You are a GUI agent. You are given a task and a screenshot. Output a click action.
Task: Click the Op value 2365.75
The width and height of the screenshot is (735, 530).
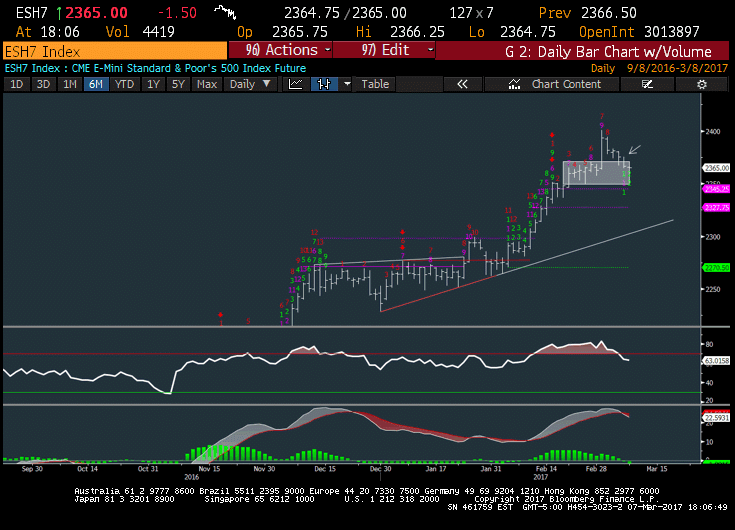(300, 32)
